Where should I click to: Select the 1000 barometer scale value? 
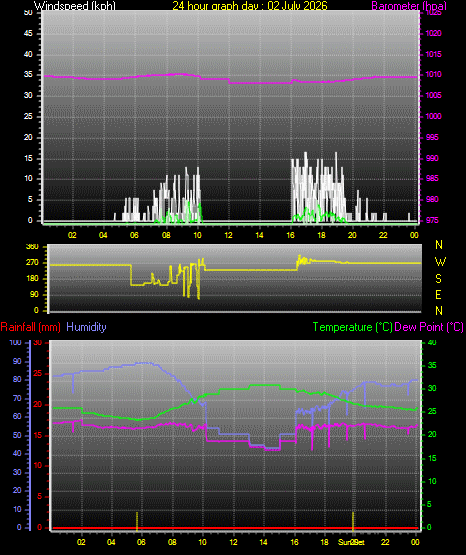click(433, 116)
